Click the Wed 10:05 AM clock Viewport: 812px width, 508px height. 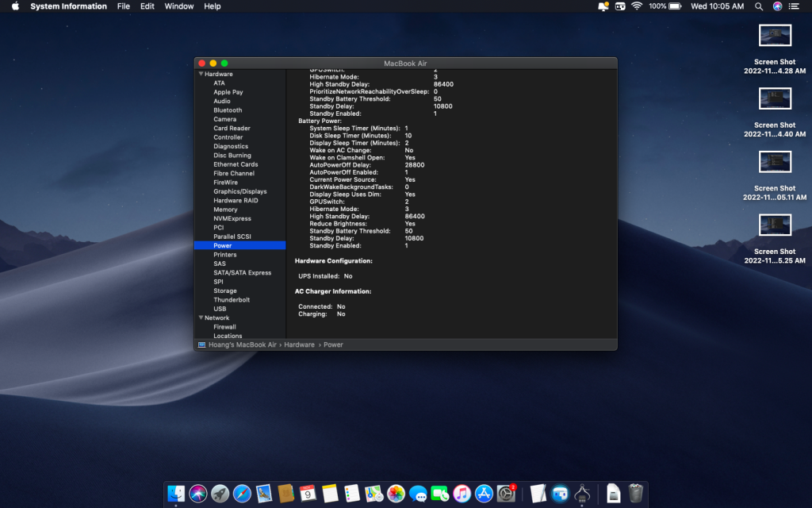tap(717, 6)
